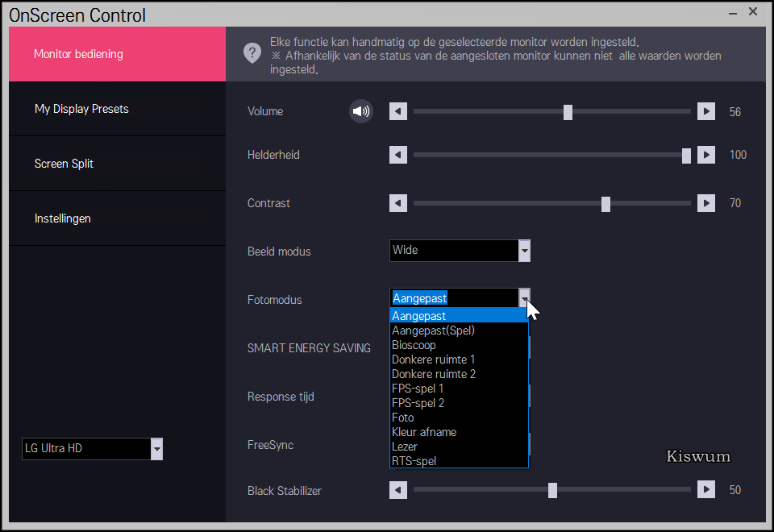Switch to My Display Presets tab
The width and height of the screenshot is (774, 532).
(x=117, y=109)
